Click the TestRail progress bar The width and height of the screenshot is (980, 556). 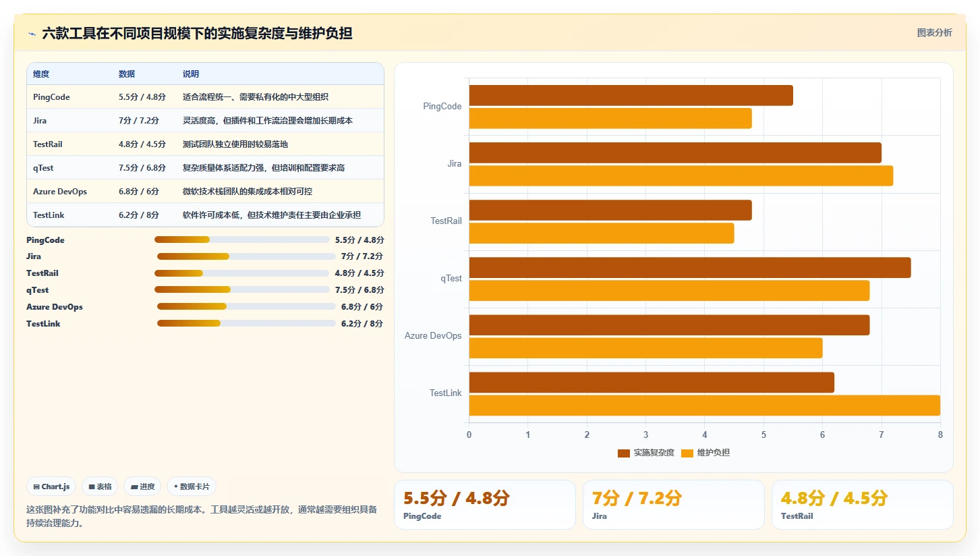(x=242, y=273)
